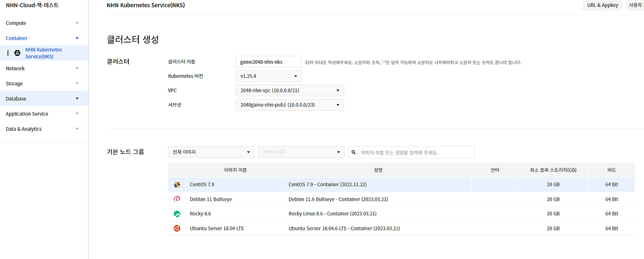Expand the Network menu
Image resolution: width=644 pixels, height=259 pixels.
[44, 68]
